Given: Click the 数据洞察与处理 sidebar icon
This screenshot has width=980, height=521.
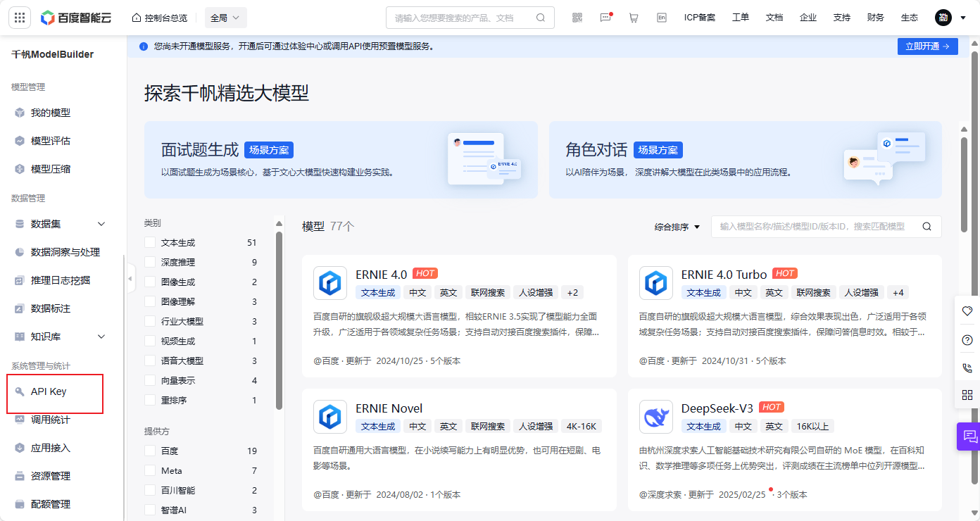Looking at the screenshot, I should 20,252.
